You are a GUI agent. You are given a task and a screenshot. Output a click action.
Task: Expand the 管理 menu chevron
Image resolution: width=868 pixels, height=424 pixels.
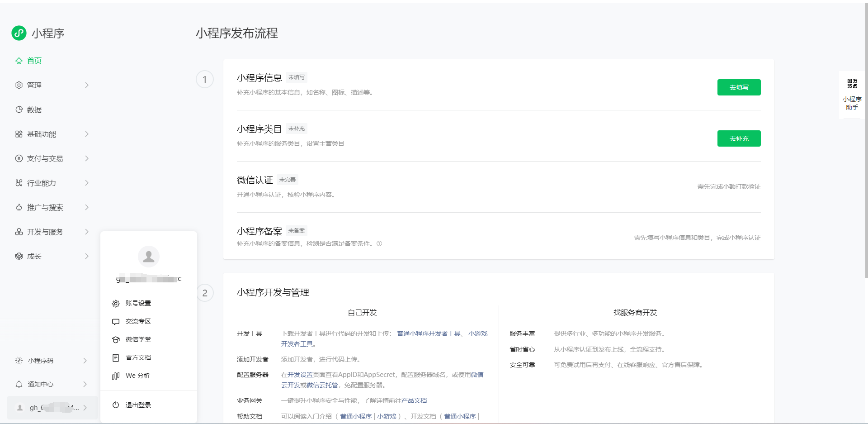pyautogui.click(x=87, y=85)
